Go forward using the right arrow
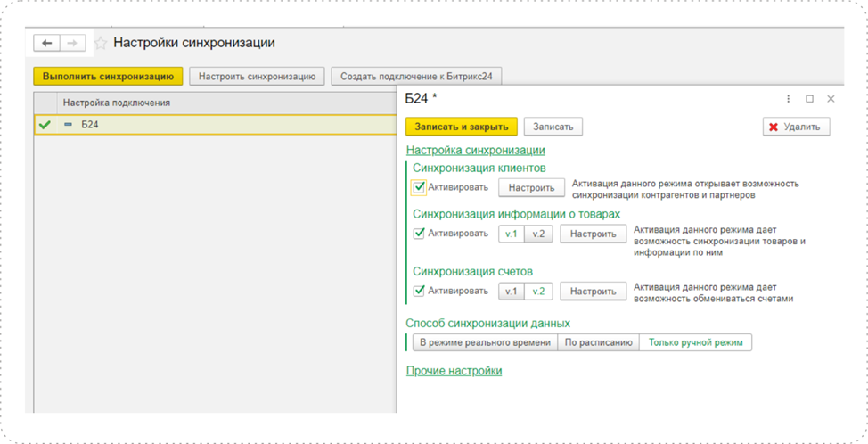868x444 pixels. (72, 43)
